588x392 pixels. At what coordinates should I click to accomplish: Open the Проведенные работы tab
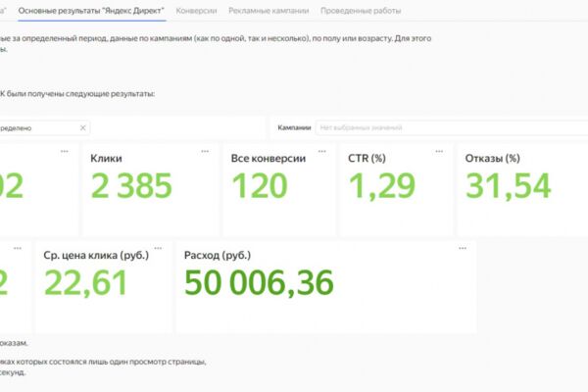tap(361, 11)
